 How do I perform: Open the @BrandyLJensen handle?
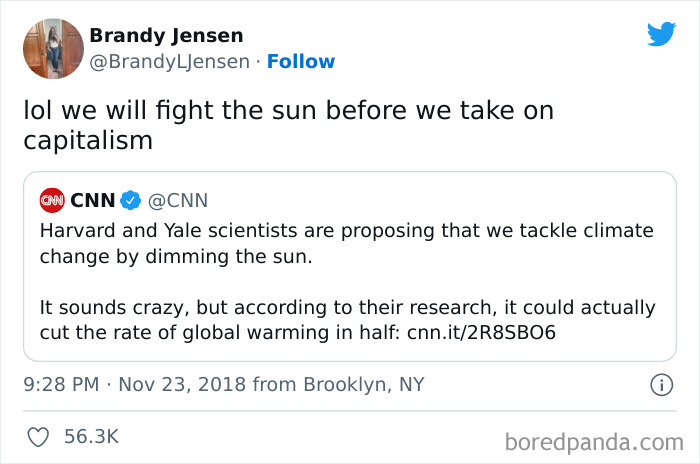[170, 62]
